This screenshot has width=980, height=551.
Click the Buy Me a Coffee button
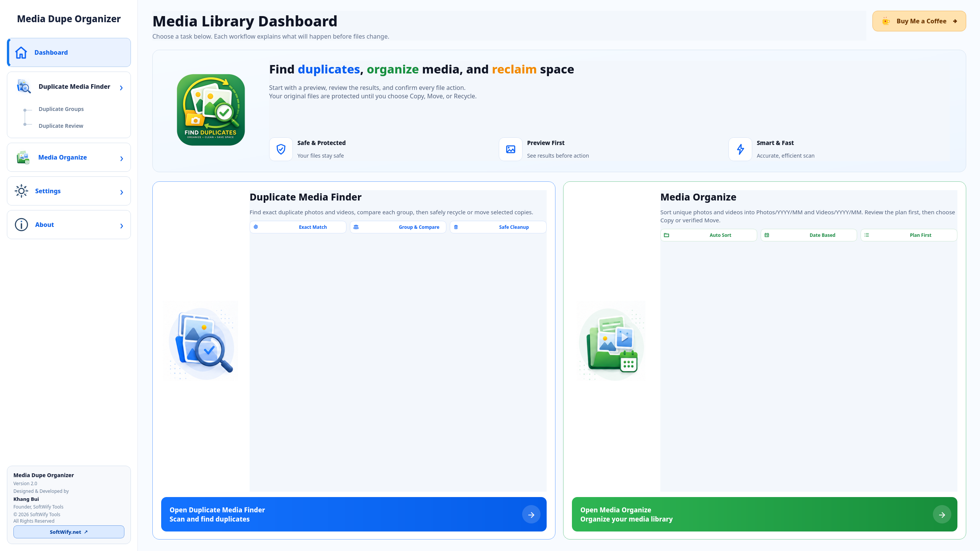coord(919,21)
